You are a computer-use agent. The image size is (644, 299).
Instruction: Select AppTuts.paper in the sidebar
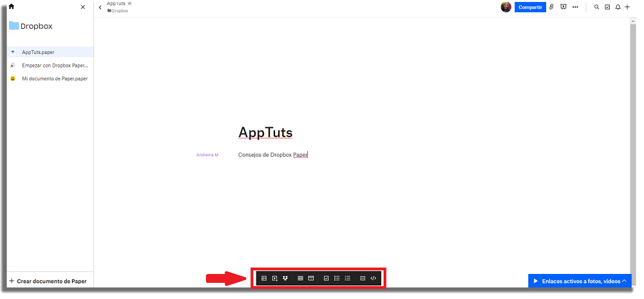pos(50,52)
